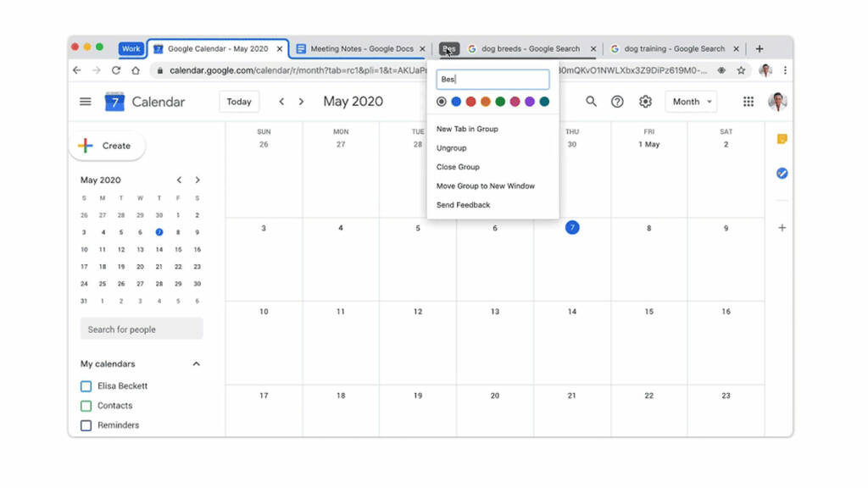This screenshot has height=488, width=868.
Task: Bookmark this page with star icon
Action: [x=741, y=70]
